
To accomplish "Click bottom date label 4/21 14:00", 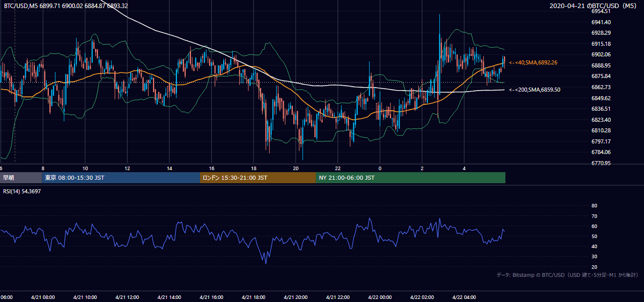I will pos(169,297).
